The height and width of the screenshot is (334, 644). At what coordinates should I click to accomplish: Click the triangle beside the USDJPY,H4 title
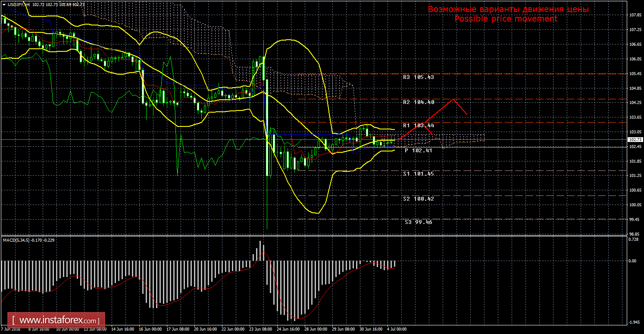point(3,4)
